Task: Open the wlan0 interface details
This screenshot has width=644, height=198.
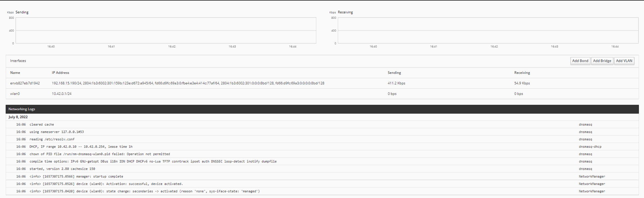Action: [x=15, y=94]
